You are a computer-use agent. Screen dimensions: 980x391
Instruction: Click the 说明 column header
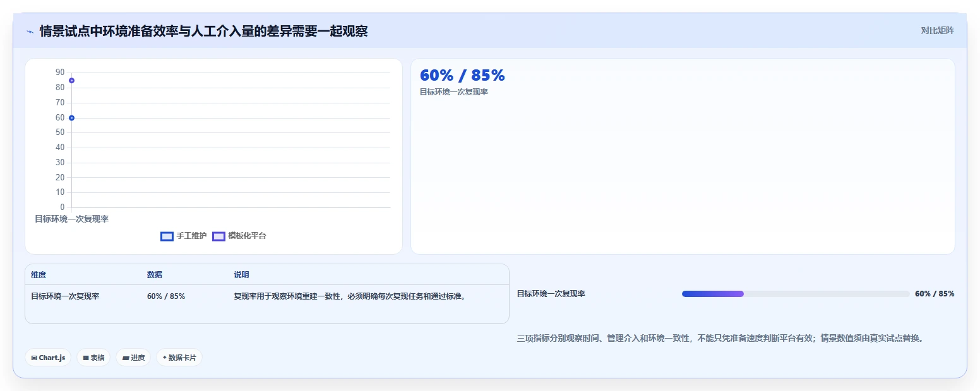[x=241, y=275]
